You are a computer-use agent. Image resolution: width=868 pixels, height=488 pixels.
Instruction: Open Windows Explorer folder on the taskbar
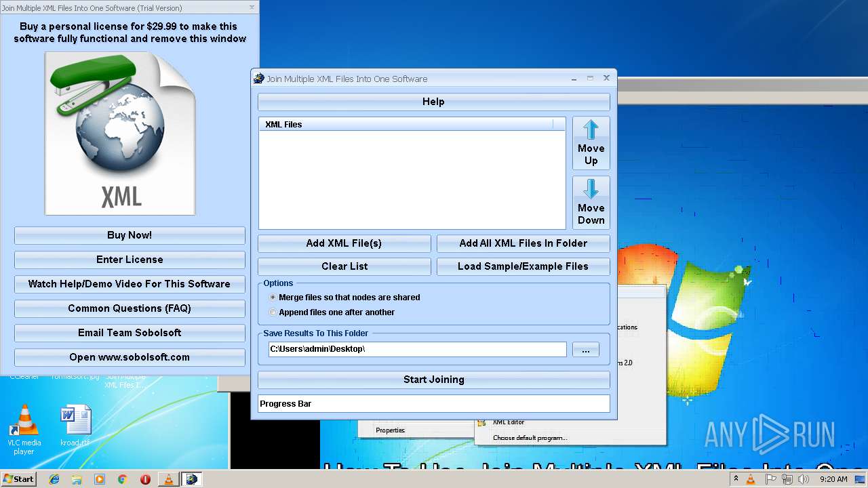click(77, 479)
